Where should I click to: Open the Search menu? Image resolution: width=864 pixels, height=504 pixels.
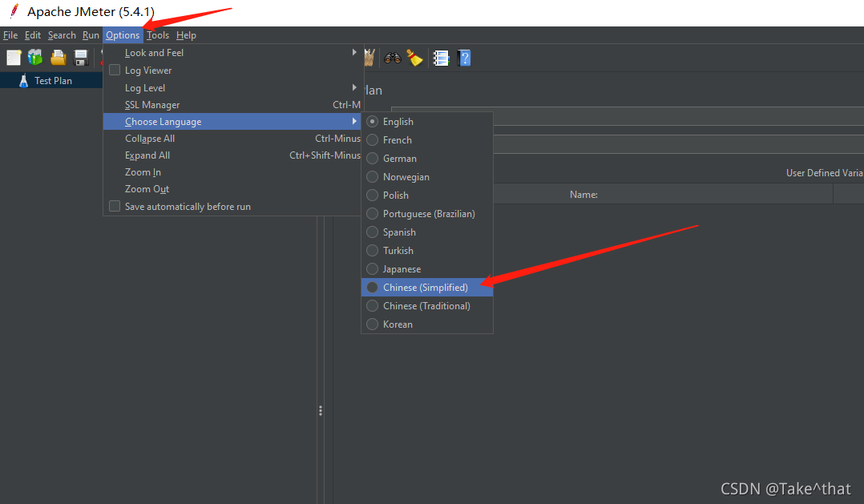[62, 35]
